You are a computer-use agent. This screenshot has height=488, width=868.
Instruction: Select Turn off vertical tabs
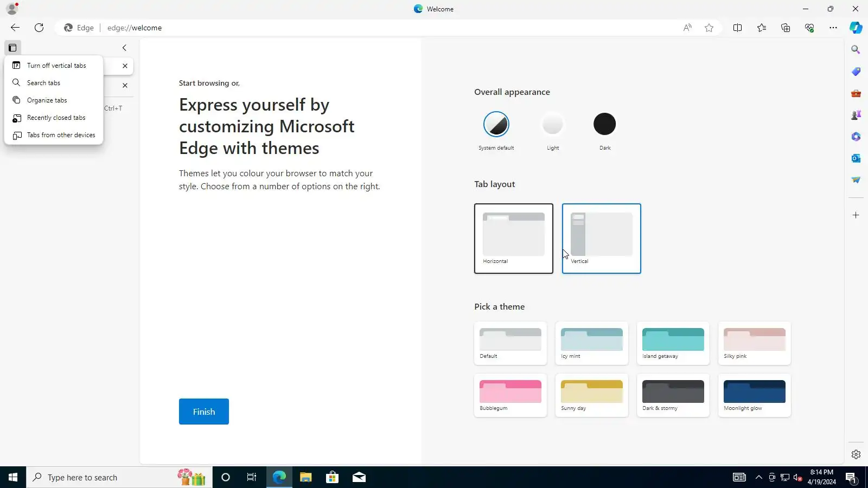tap(54, 66)
